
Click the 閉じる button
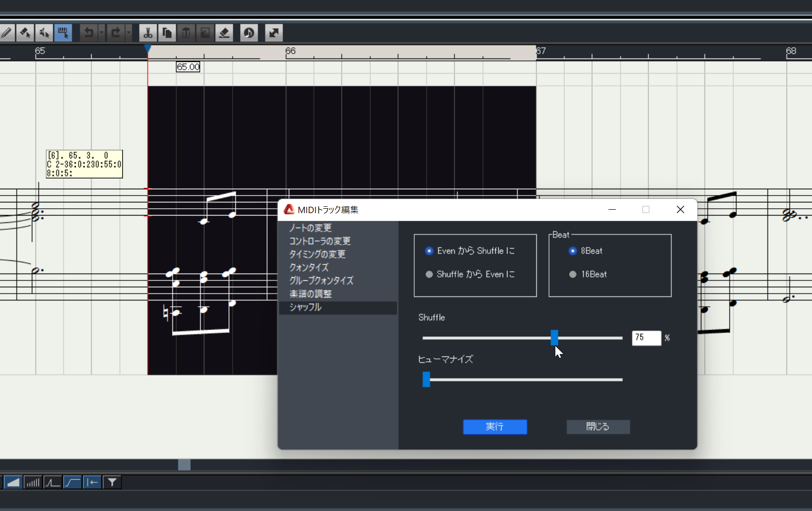(x=598, y=427)
